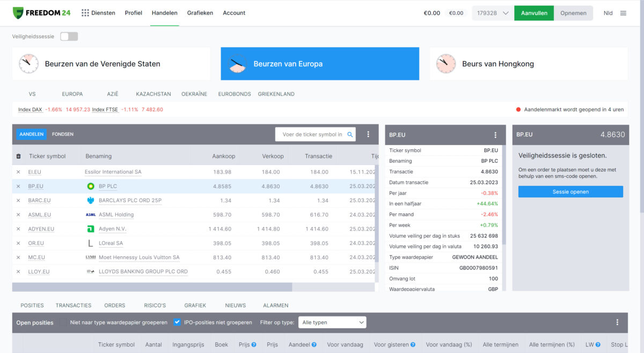Remove EI.EU row with its X icon
The height and width of the screenshot is (353, 644).
click(x=18, y=172)
